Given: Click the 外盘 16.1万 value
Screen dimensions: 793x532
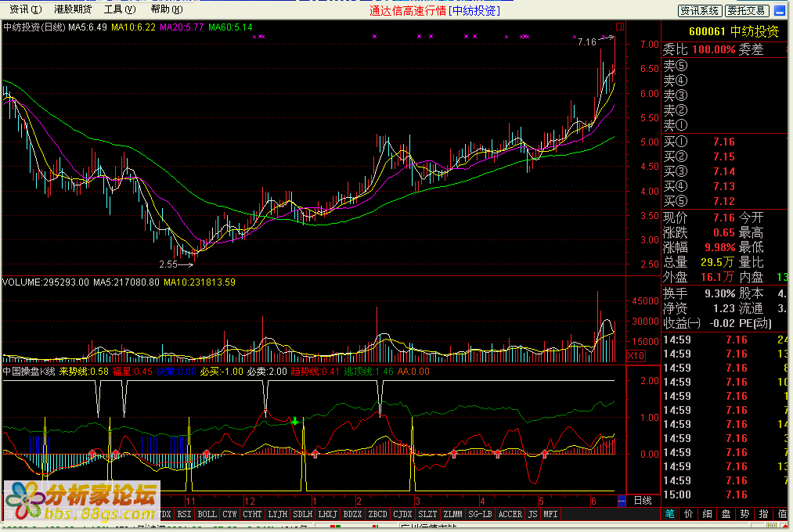Looking at the screenshot, I should point(717,277).
